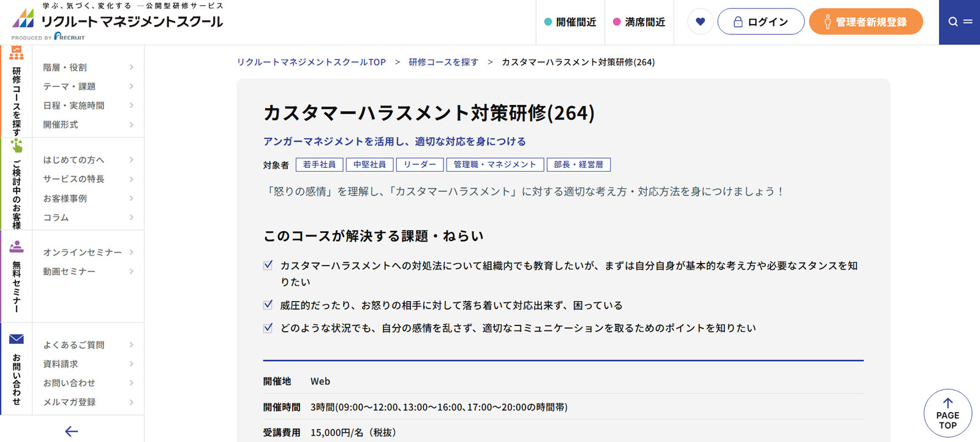Click the chevron beside オンラインセミナー

tap(132, 253)
